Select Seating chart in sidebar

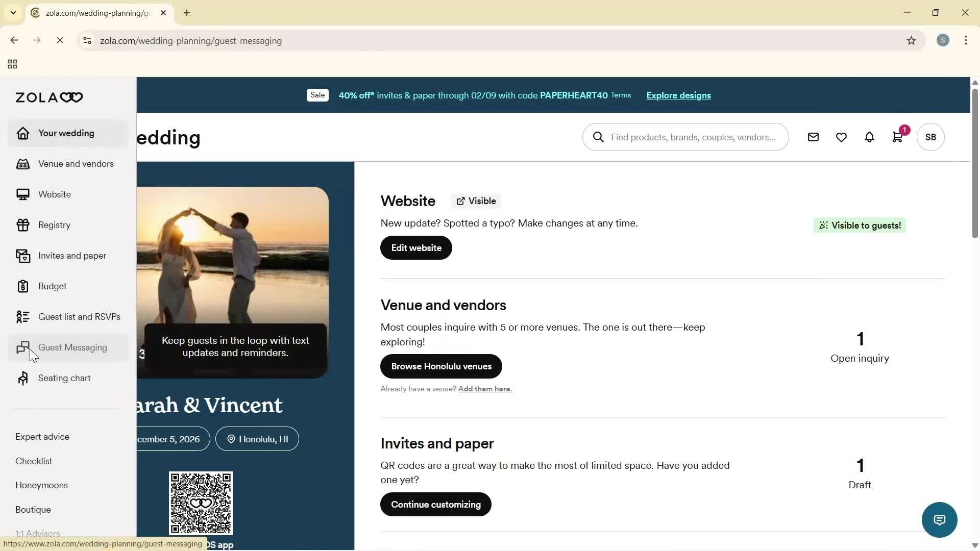[64, 378]
